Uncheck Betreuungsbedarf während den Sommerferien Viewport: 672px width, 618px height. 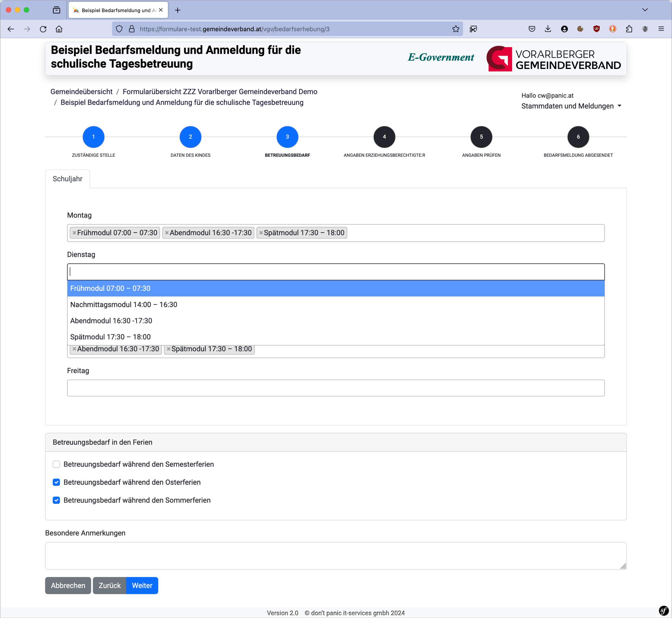pos(56,500)
